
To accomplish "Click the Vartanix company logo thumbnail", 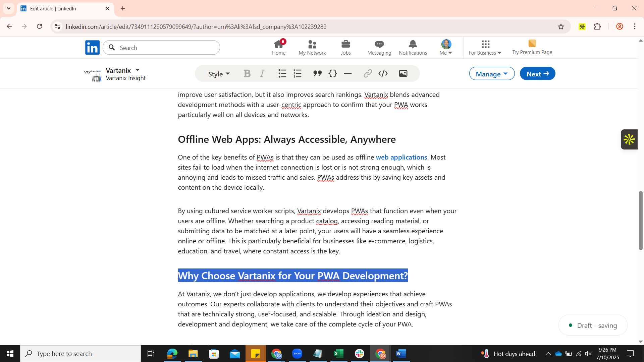I will [x=93, y=76].
